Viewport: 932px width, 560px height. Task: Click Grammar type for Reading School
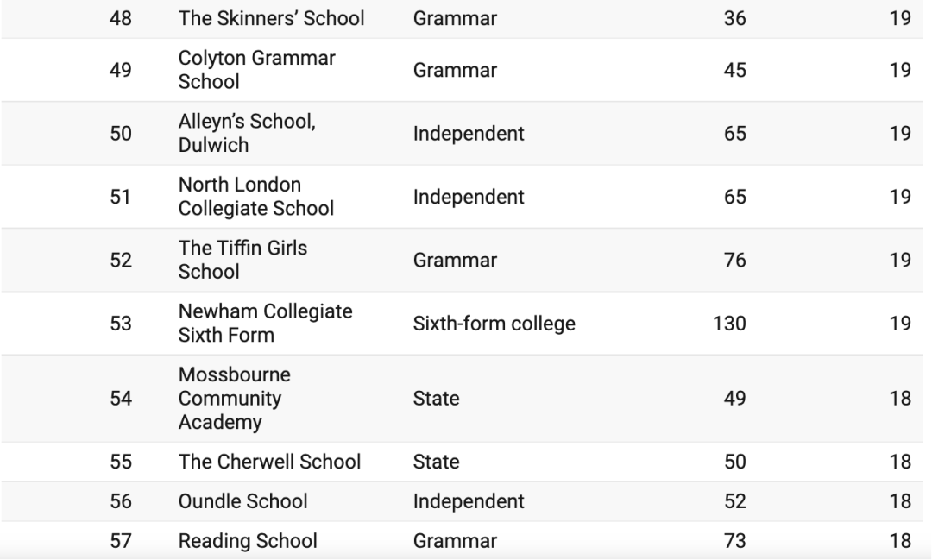[x=455, y=541]
